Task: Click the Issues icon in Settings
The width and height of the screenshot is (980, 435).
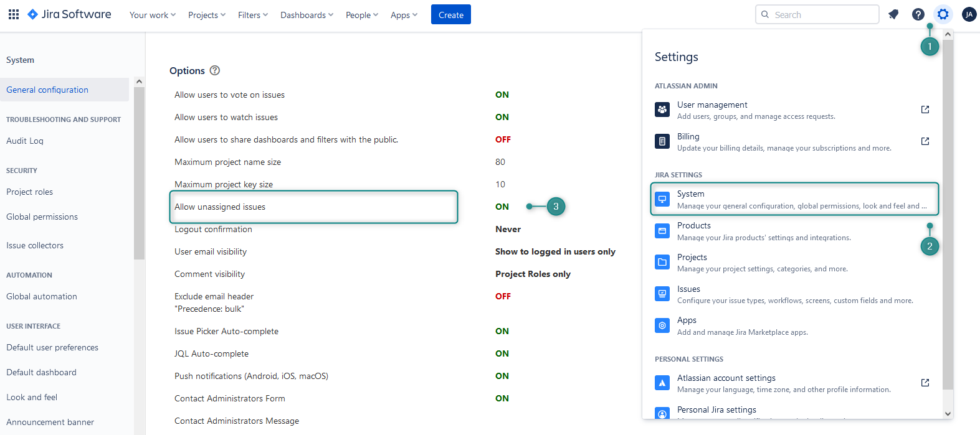Action: pos(662,294)
